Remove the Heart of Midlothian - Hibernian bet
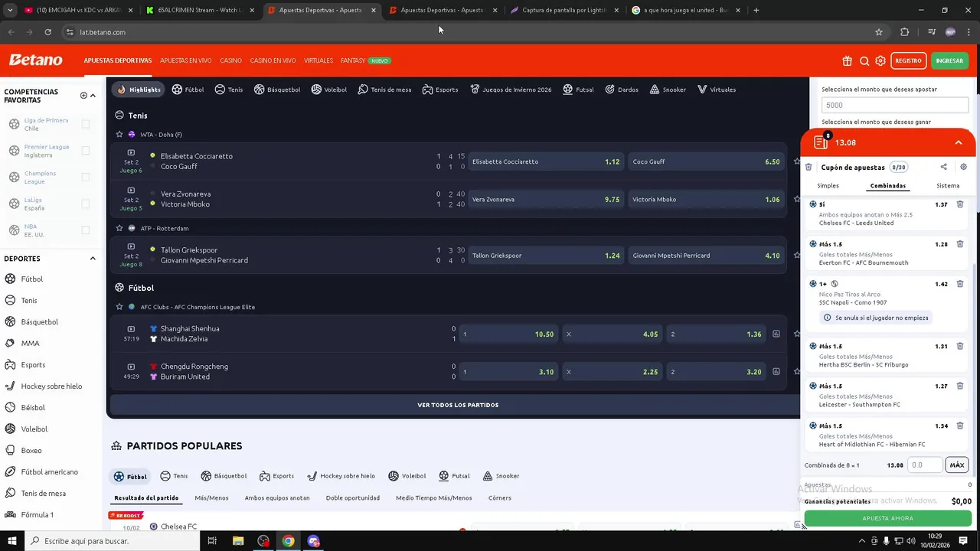The width and height of the screenshot is (980, 551). [x=960, y=425]
